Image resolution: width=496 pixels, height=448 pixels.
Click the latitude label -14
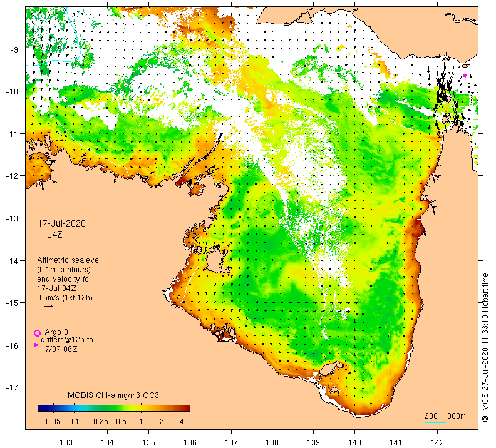pos(12,261)
